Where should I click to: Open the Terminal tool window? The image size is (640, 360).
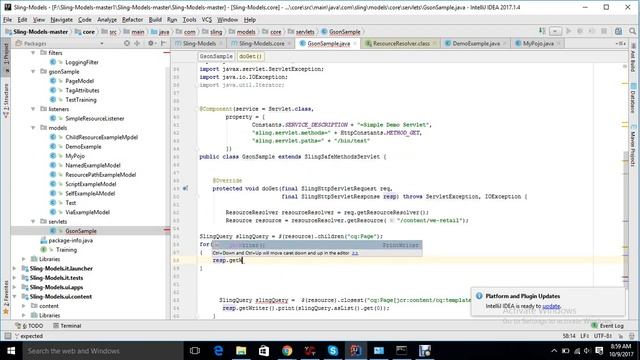click(x=67, y=325)
